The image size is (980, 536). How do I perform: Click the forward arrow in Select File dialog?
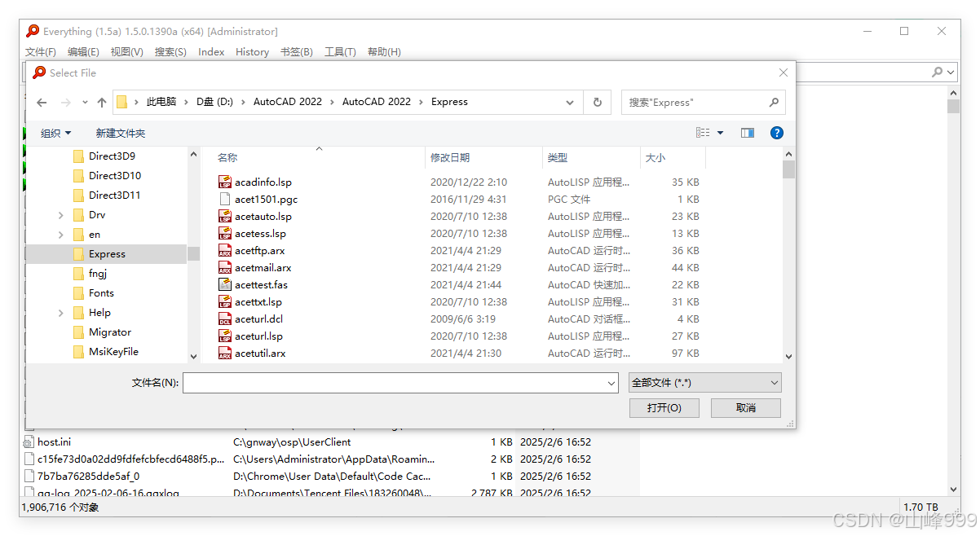pos(66,103)
